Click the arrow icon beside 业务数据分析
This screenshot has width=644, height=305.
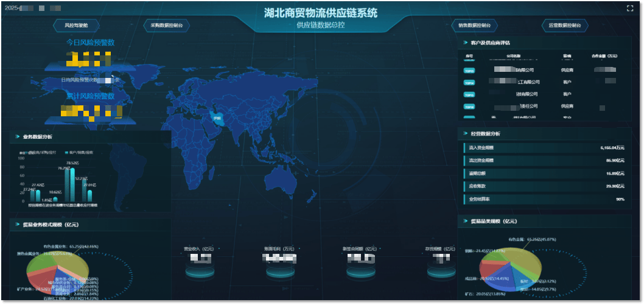click(18, 136)
